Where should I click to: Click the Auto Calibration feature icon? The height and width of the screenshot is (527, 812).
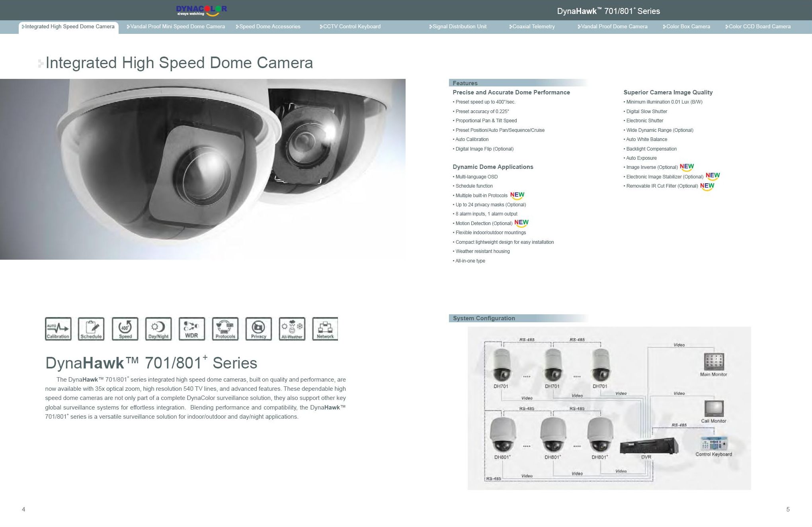click(58, 329)
